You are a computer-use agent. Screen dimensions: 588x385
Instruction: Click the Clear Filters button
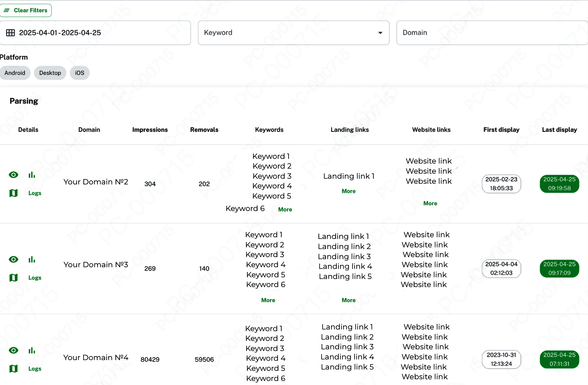click(26, 10)
